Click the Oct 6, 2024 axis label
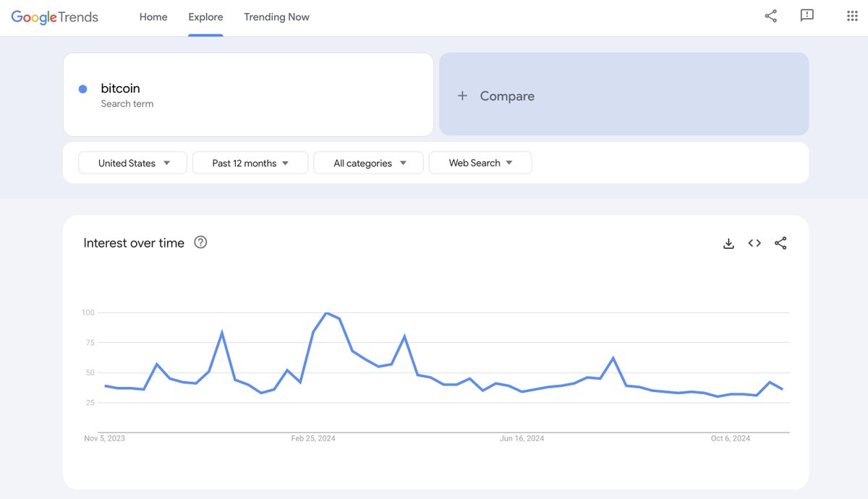This screenshot has width=868, height=499. [731, 438]
